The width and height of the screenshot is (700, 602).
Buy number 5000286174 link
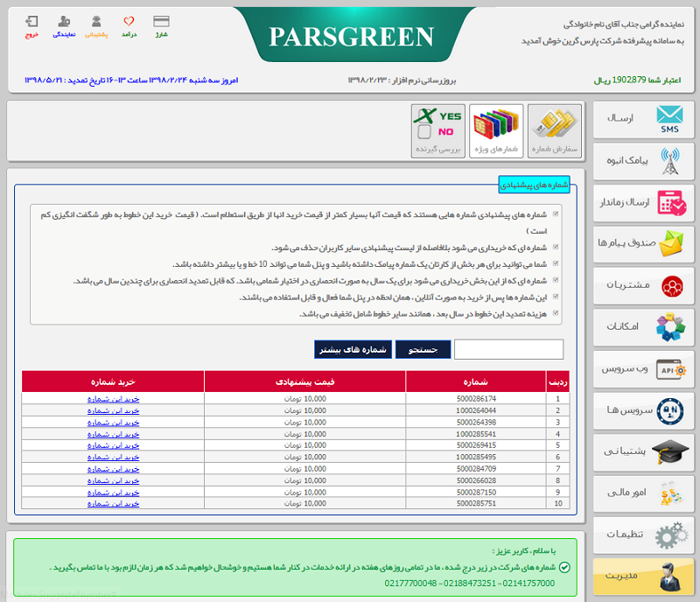[114, 399]
